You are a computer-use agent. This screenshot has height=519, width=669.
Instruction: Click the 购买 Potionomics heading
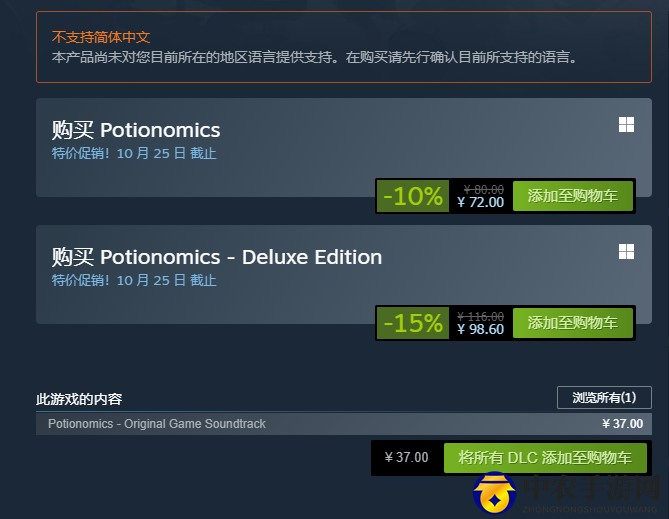136,130
